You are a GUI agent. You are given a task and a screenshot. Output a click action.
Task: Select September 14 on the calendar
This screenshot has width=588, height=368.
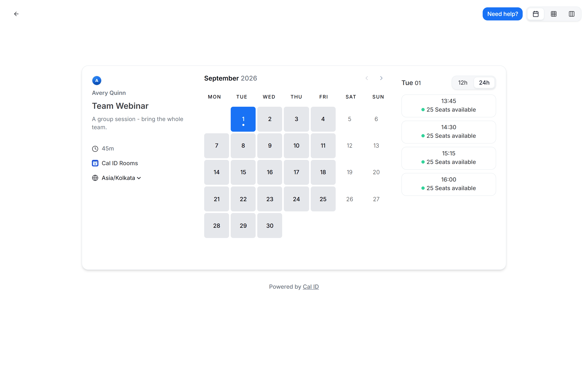click(216, 172)
